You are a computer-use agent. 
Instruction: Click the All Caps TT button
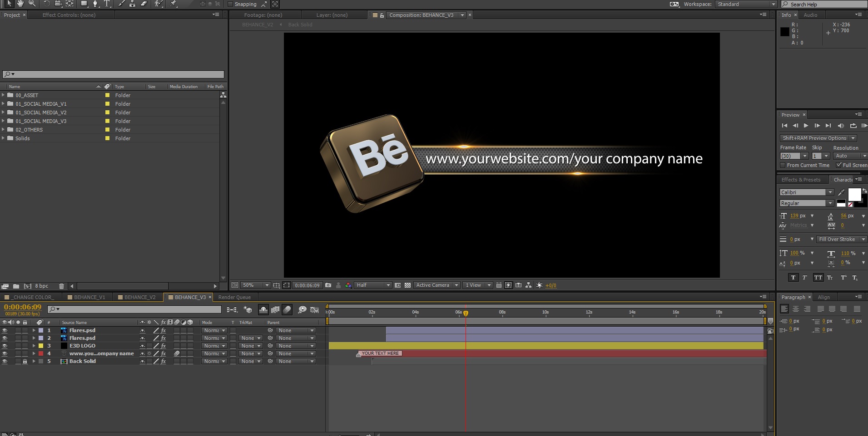[x=818, y=278]
